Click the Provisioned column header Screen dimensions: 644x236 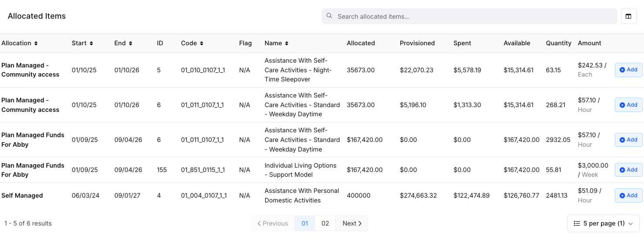point(417,43)
